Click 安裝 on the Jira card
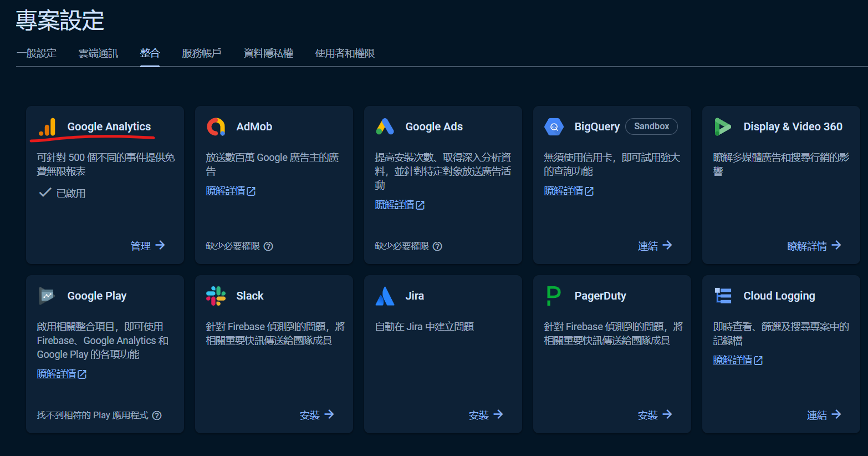 click(x=479, y=415)
